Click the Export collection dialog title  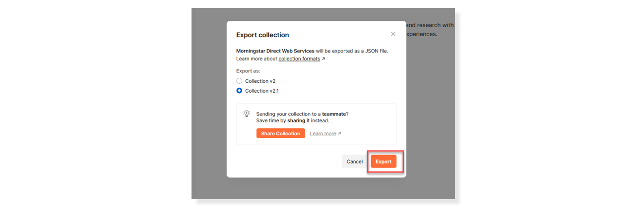(262, 35)
